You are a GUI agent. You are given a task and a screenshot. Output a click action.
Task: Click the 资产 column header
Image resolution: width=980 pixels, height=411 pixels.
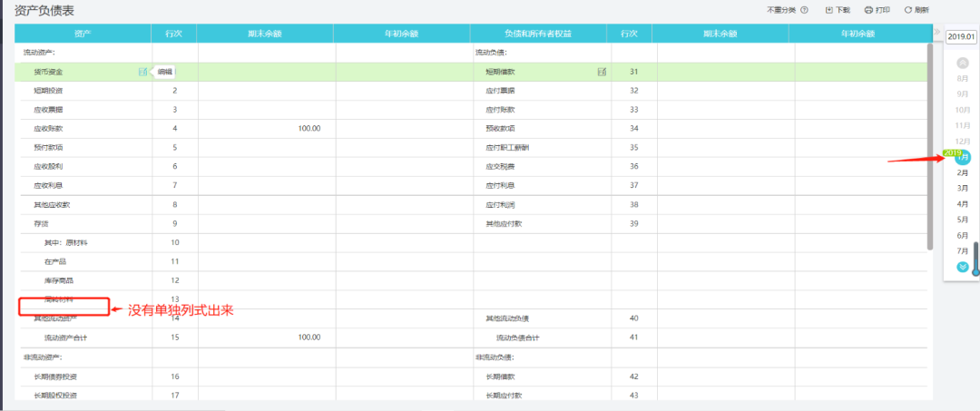coord(83,33)
